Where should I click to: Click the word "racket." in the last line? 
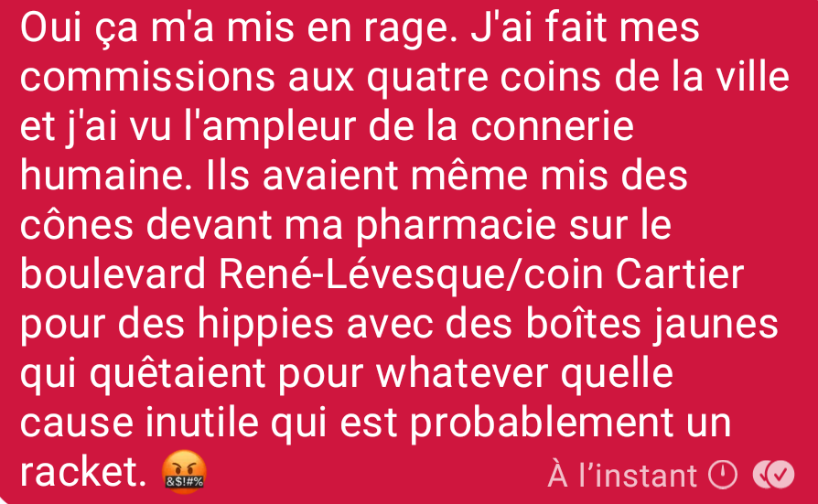pos(83,472)
